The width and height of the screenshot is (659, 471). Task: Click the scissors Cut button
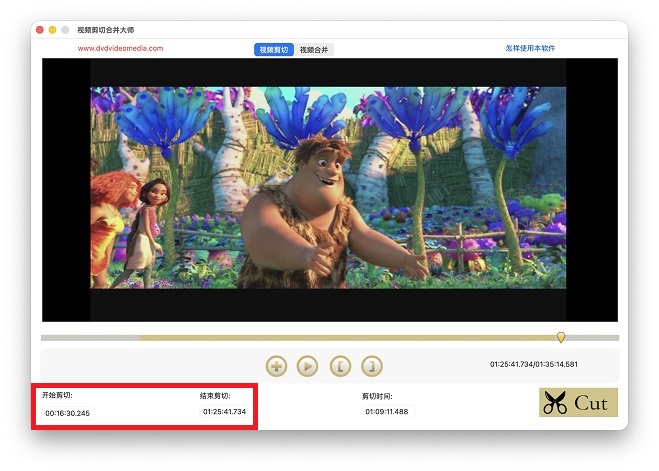click(578, 403)
